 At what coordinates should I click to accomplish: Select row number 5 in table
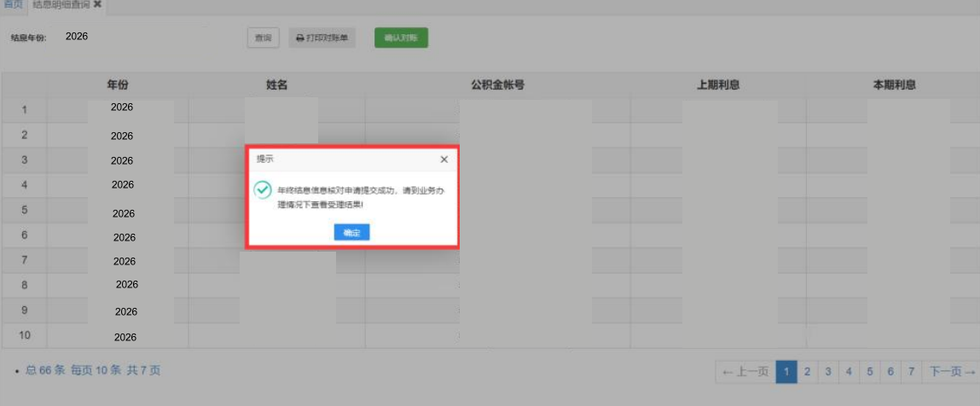(25, 210)
